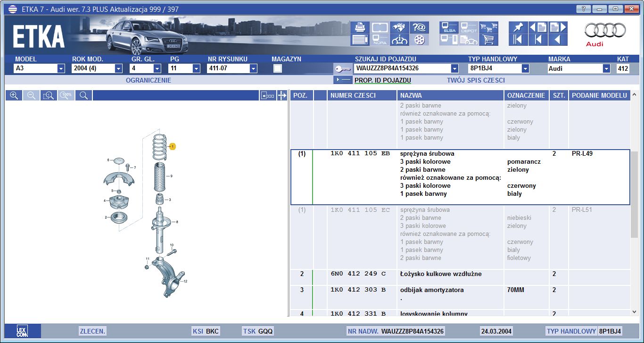Select part number 1K0 411 105 EC
This screenshot has width=644, height=343.
[360, 210]
